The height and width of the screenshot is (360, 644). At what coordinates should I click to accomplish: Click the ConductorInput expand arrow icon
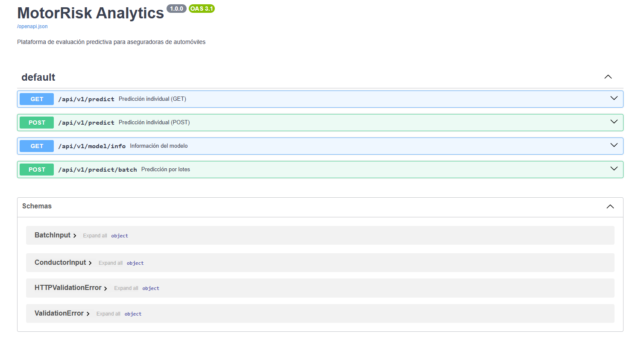tap(91, 263)
